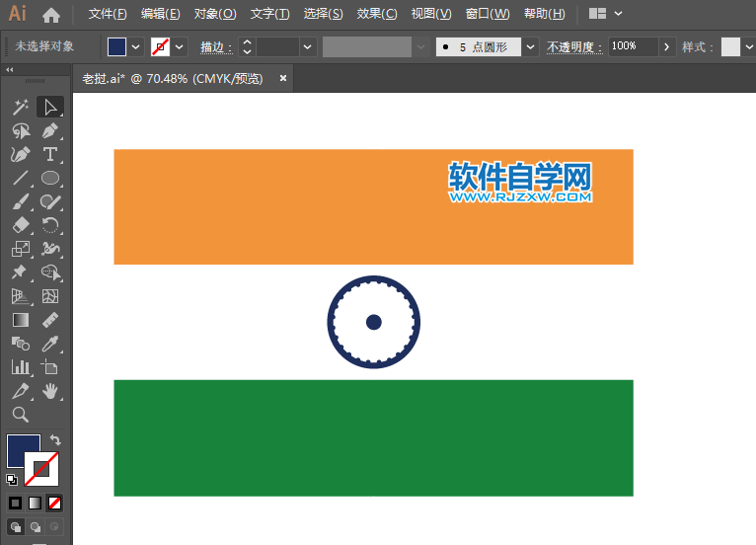Image resolution: width=756 pixels, height=545 pixels.
Task: Open the 文件(F) menu
Action: point(108,14)
